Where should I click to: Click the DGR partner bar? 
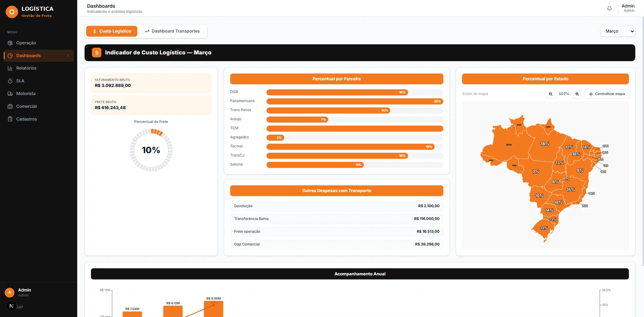point(337,92)
